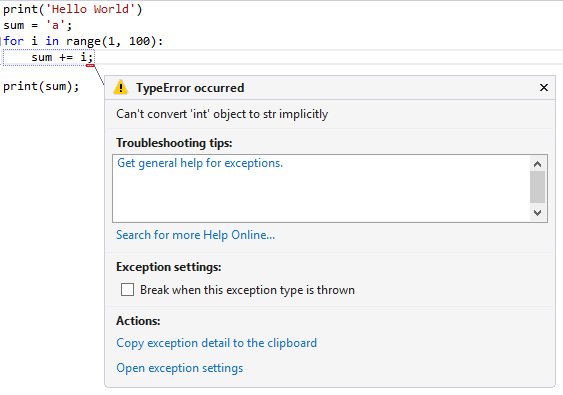
Task: Click the yellow warning icon
Action: [x=121, y=87]
